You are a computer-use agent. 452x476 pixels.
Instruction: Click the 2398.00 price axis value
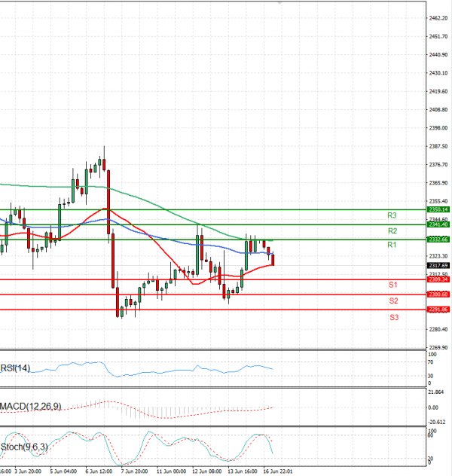(438, 128)
